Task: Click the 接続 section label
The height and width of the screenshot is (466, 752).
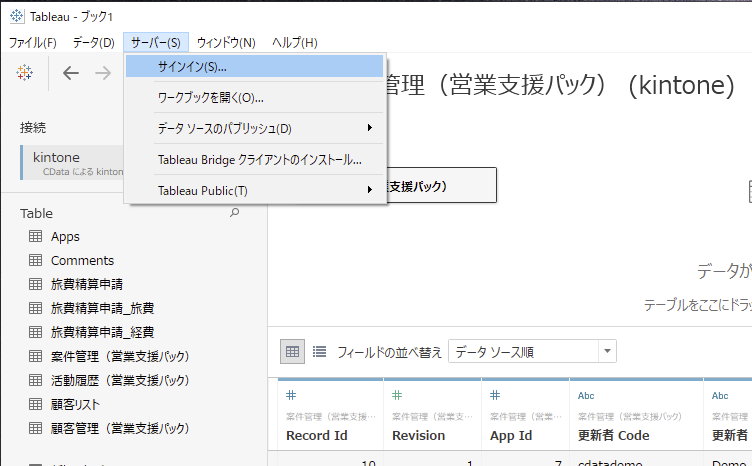Action: point(33,128)
